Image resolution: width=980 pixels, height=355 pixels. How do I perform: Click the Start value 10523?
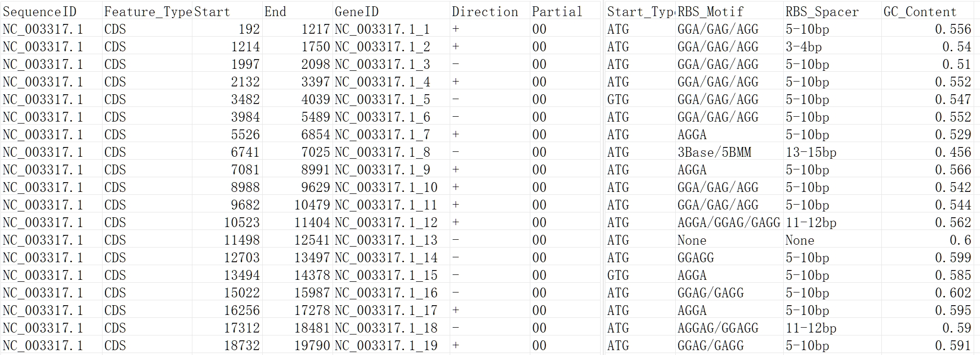point(227,223)
